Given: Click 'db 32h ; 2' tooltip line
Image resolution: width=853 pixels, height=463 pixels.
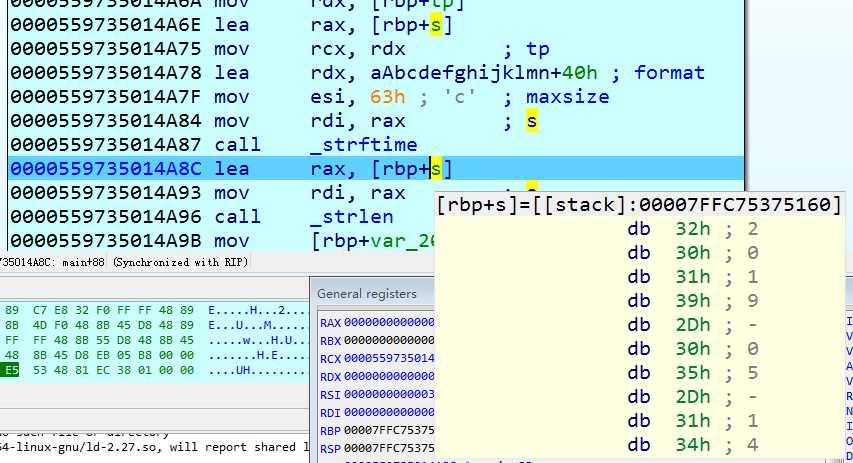Looking at the screenshot, I should coord(693,229).
